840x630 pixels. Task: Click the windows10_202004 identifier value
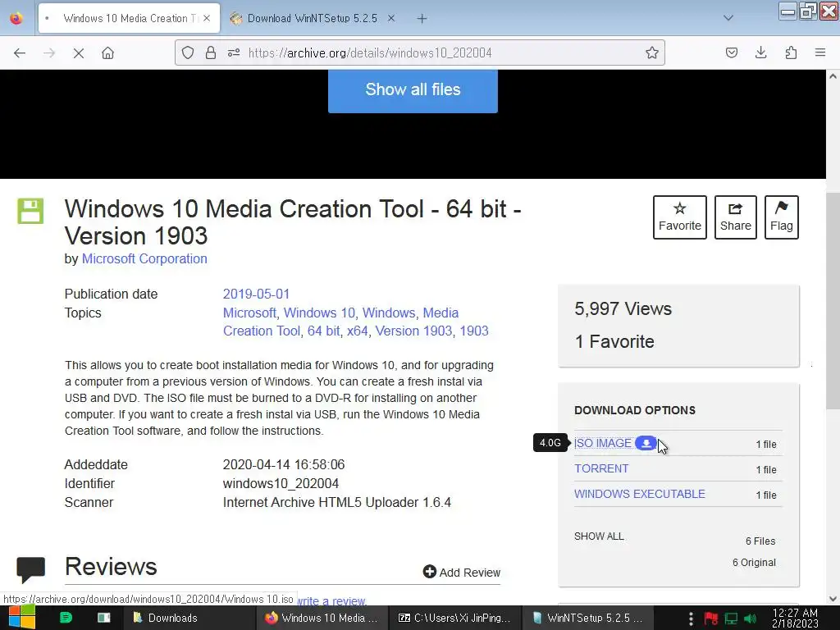(x=281, y=484)
